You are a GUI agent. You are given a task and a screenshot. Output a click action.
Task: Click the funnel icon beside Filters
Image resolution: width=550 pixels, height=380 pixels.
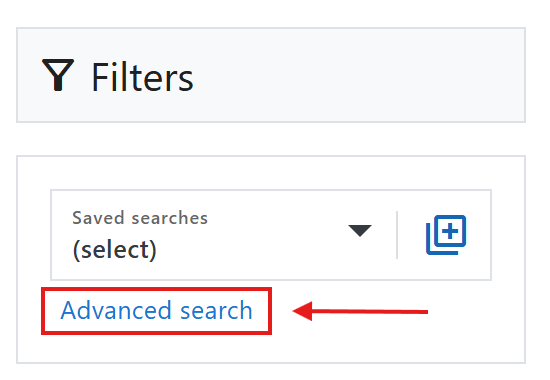point(58,75)
